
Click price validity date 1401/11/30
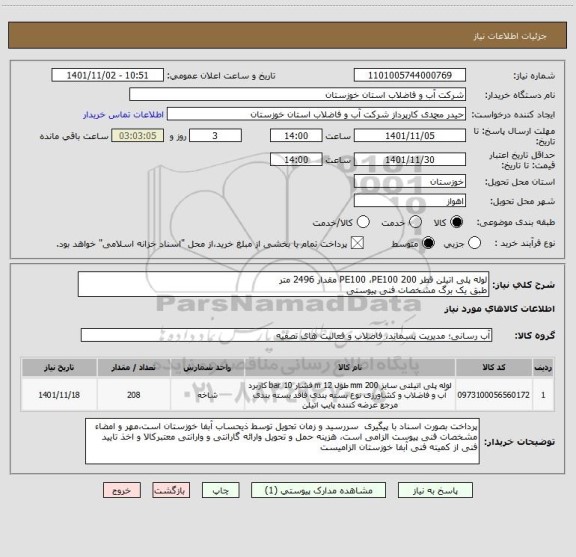click(x=410, y=160)
